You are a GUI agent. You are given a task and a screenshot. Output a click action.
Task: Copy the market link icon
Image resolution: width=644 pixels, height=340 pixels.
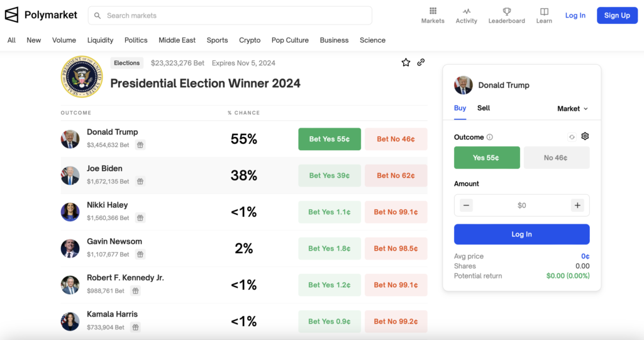[421, 62]
